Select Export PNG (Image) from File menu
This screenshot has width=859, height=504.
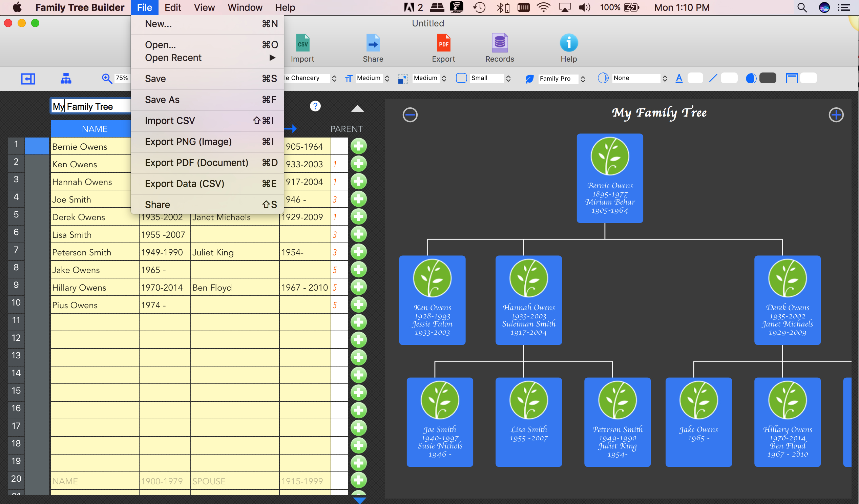click(x=188, y=142)
